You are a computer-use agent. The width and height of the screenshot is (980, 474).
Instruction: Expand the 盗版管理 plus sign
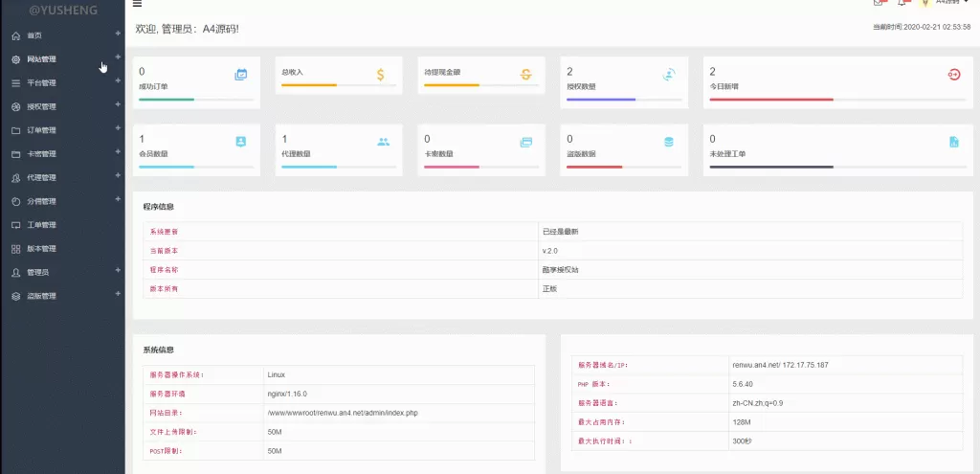118,295
